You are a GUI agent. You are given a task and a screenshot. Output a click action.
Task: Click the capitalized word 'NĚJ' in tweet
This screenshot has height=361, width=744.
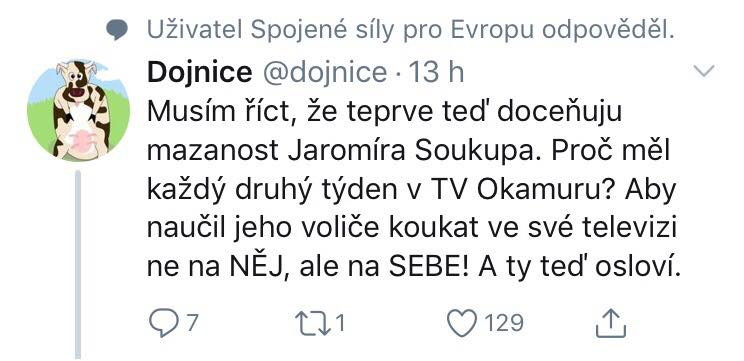(x=258, y=267)
